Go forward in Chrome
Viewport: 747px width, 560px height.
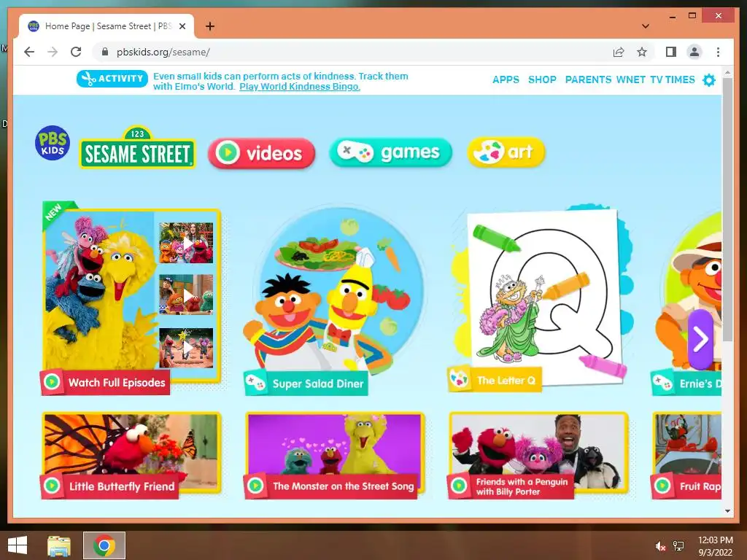pyautogui.click(x=53, y=52)
